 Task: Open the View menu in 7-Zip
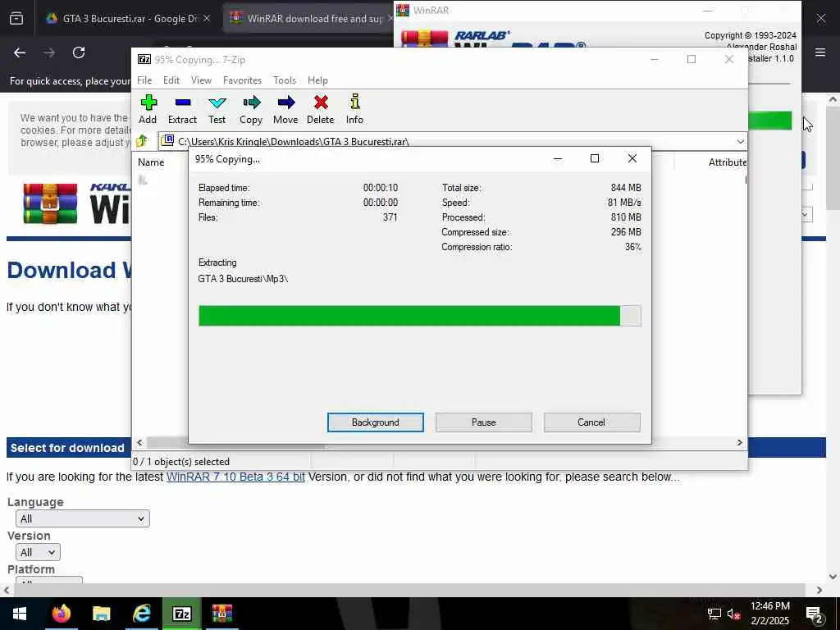click(201, 80)
